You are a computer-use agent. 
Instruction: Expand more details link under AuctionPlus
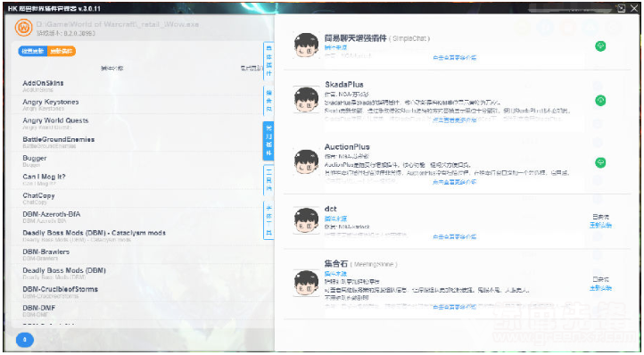click(x=454, y=182)
